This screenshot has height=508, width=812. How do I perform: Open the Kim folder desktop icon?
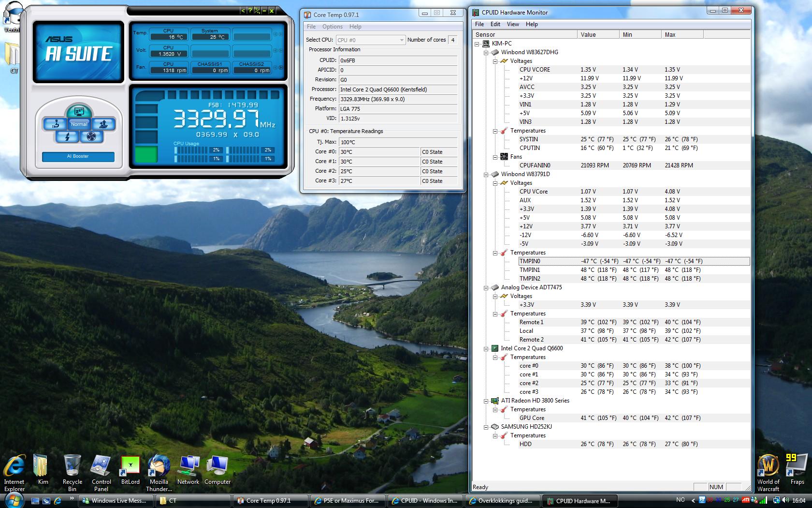coord(43,469)
